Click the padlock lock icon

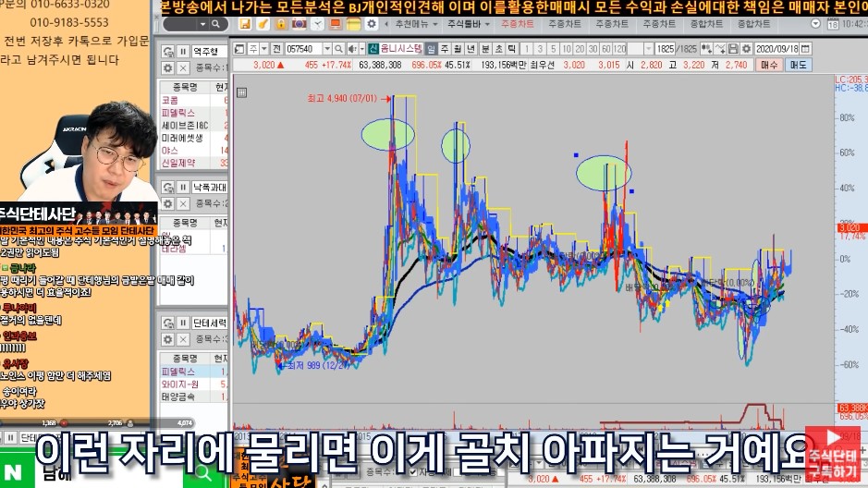(281, 24)
